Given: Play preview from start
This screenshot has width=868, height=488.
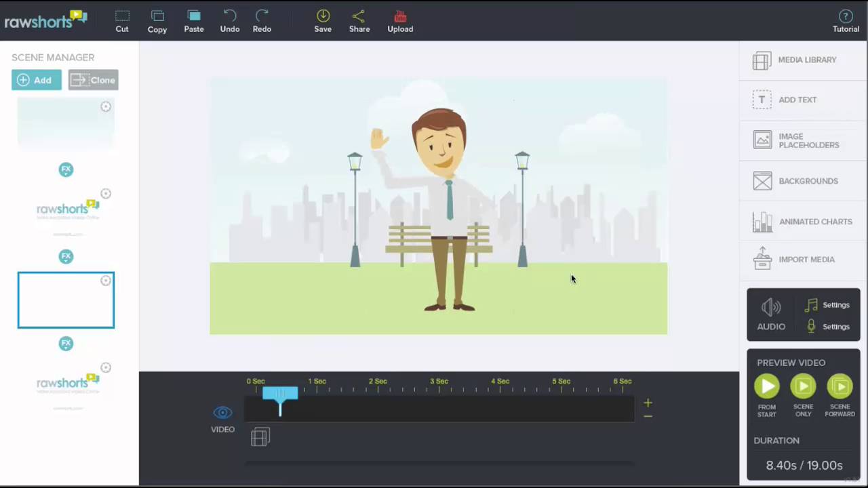Looking at the screenshot, I should click(x=766, y=386).
